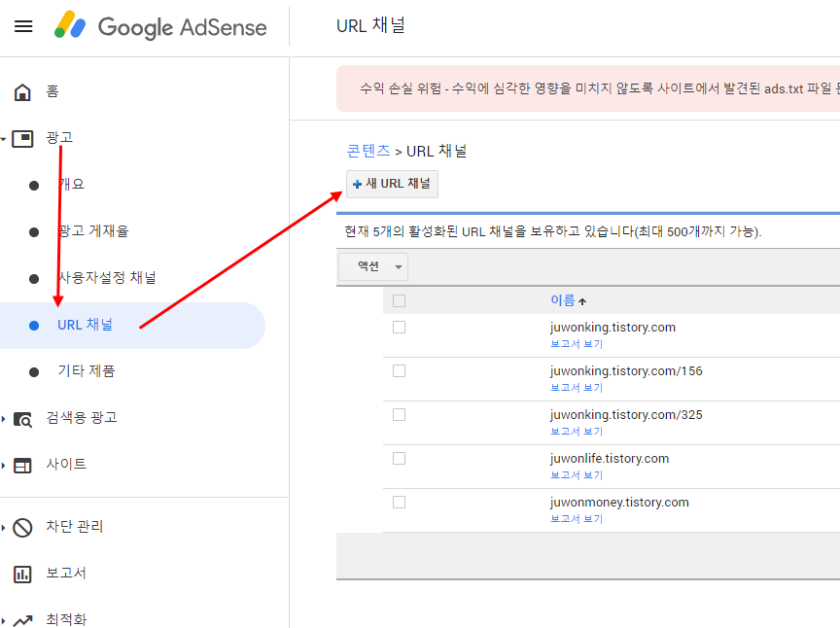Expand the 검색용 광고 section arrow
The image size is (840, 628).
click(x=4, y=419)
